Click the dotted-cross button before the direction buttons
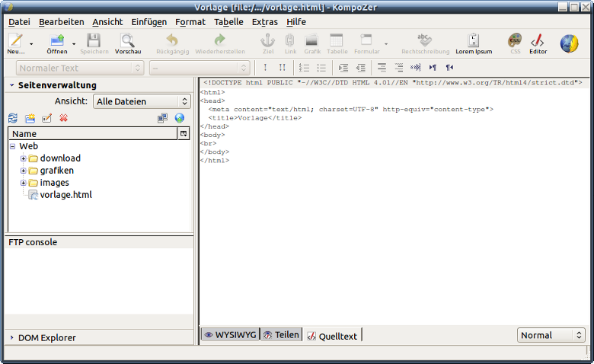 416,68
